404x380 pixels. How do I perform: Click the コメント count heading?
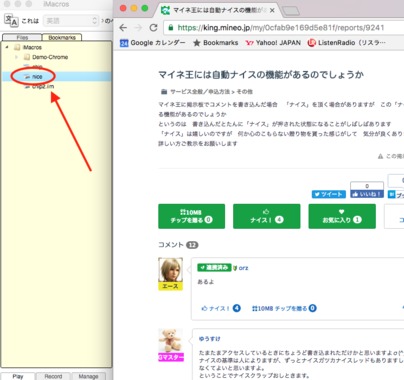tap(178, 245)
